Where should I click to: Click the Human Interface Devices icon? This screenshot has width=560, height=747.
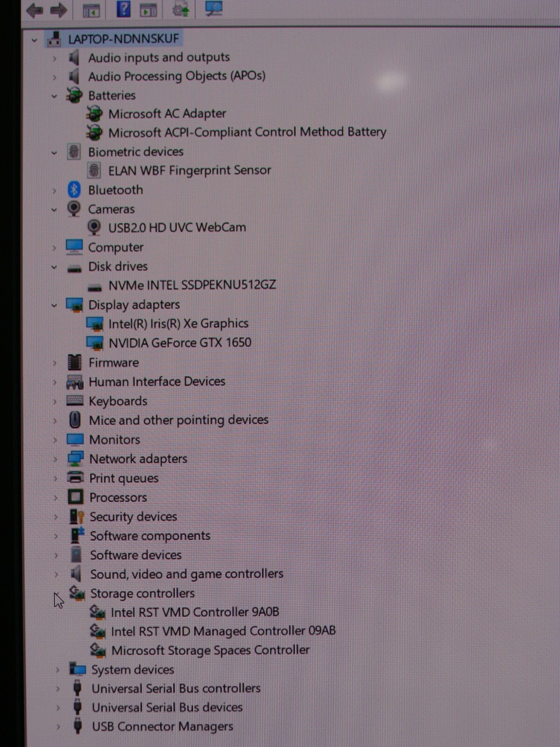pyautogui.click(x=75, y=381)
